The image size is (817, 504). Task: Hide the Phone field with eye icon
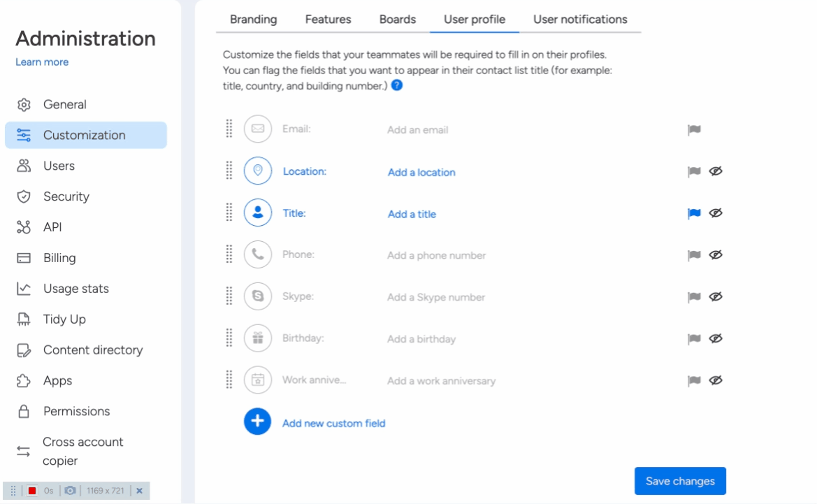pos(715,255)
